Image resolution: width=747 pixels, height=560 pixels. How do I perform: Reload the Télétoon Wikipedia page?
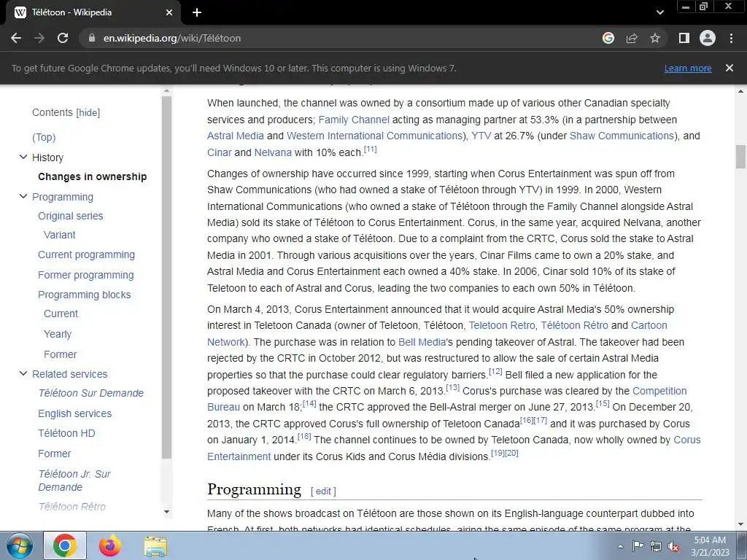point(63,38)
